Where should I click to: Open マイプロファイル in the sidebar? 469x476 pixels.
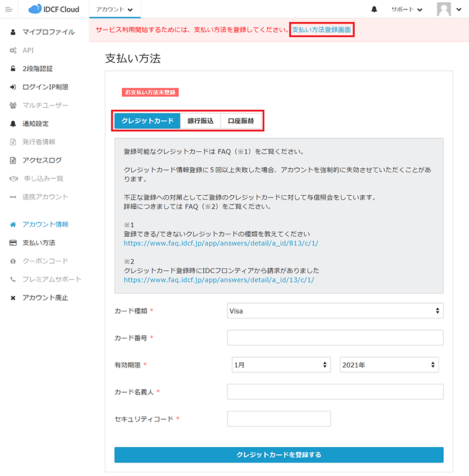(48, 32)
